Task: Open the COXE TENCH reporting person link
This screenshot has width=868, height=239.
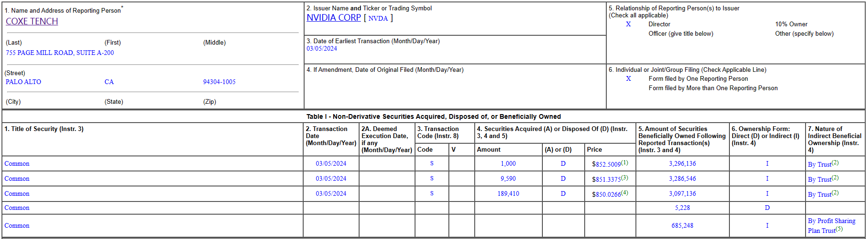Action: tap(32, 22)
